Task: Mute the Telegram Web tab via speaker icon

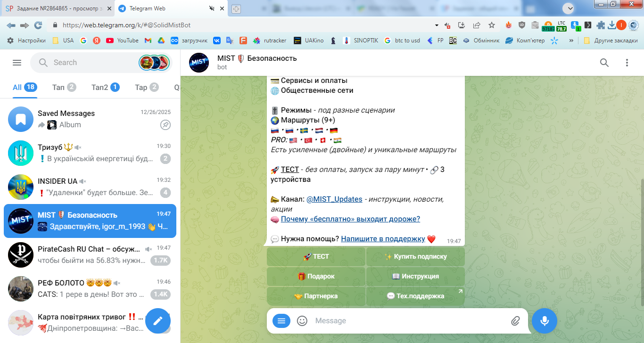Action: [x=212, y=8]
